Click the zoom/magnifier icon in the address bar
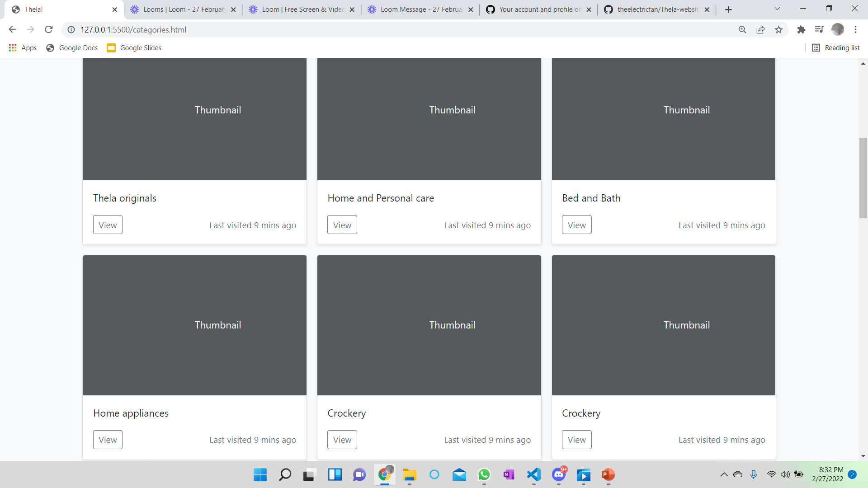The image size is (868, 488). [743, 29]
